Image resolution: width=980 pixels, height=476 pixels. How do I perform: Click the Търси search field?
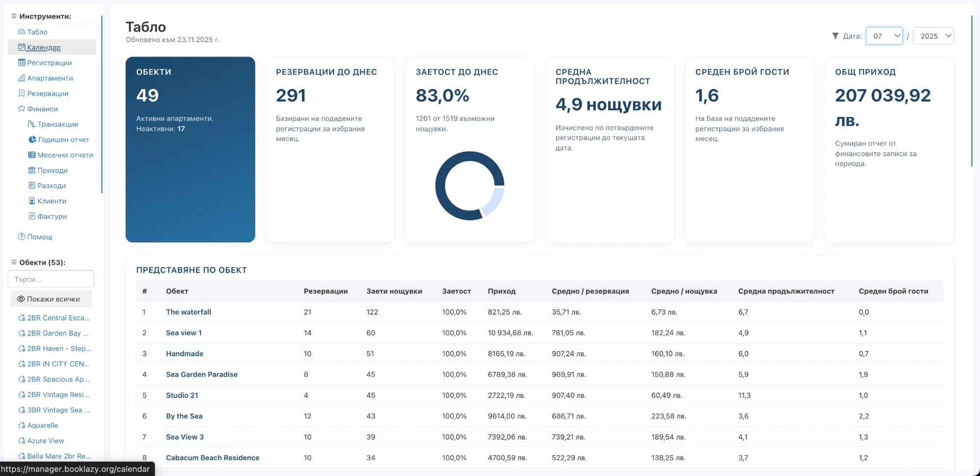51,279
